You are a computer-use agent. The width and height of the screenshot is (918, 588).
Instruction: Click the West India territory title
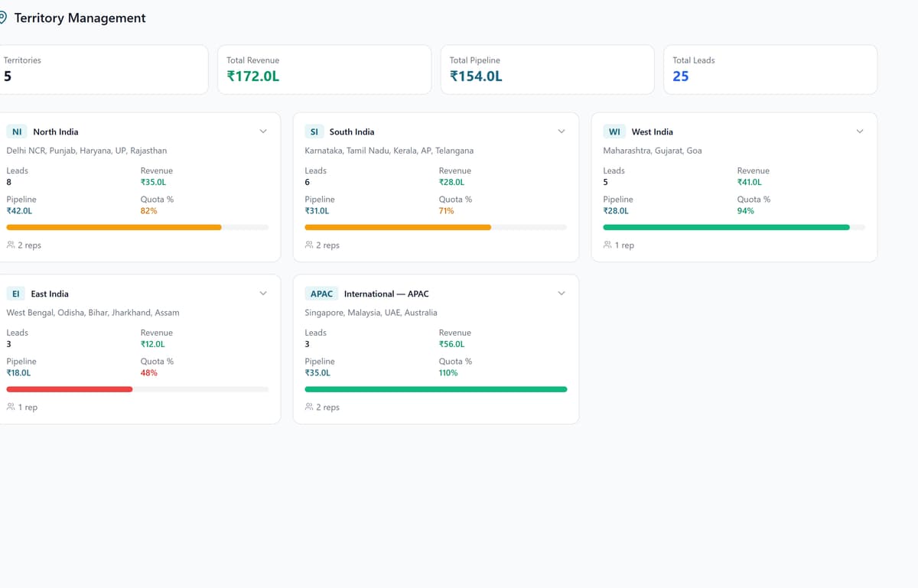point(653,132)
